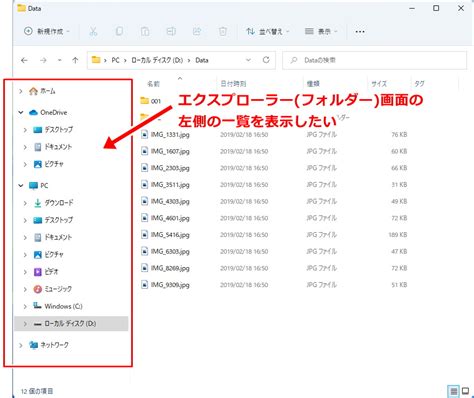Select Desktop under OneDrive
The height and width of the screenshot is (398, 474).
59,130
